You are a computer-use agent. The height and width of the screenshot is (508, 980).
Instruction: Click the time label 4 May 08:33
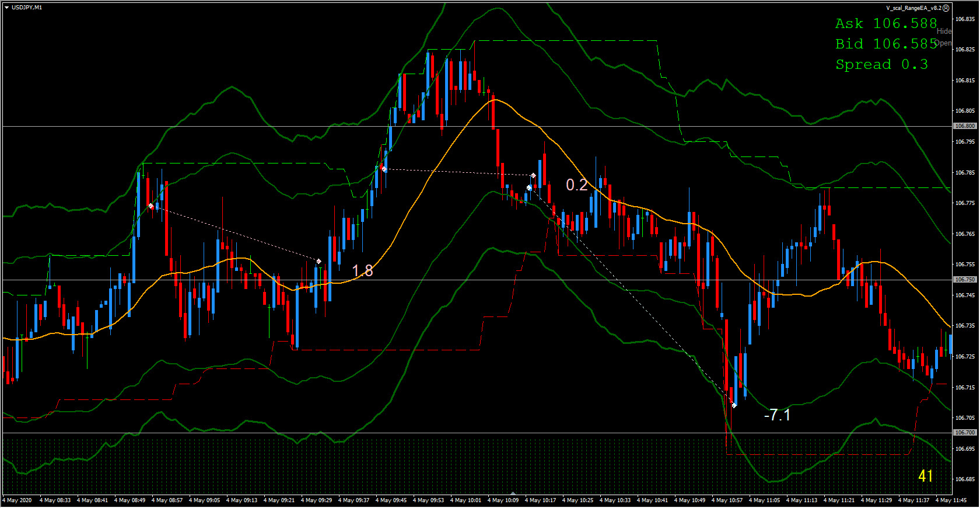click(55, 500)
